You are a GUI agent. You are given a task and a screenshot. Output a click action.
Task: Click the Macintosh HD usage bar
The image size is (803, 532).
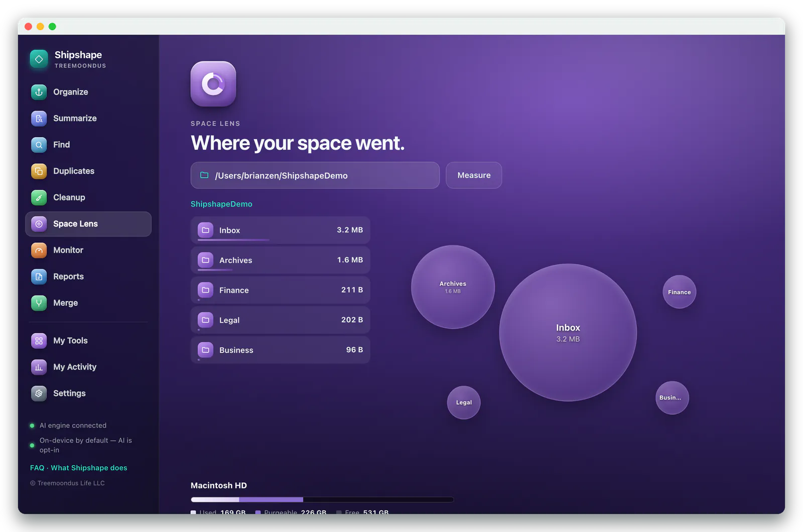tap(322, 499)
